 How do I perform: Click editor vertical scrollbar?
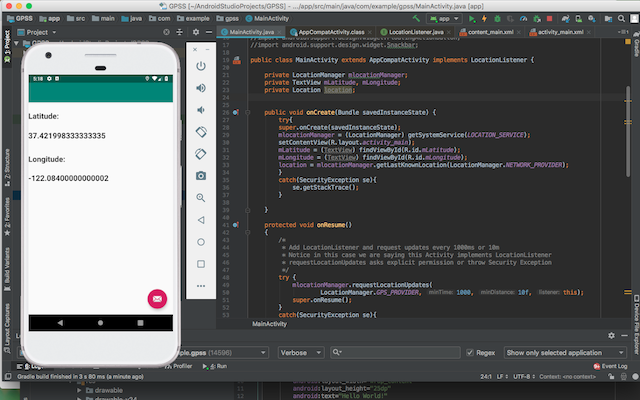(x=628, y=131)
